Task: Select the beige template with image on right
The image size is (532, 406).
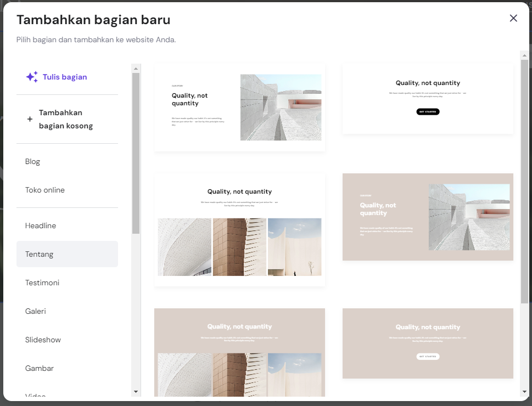Action: click(428, 217)
